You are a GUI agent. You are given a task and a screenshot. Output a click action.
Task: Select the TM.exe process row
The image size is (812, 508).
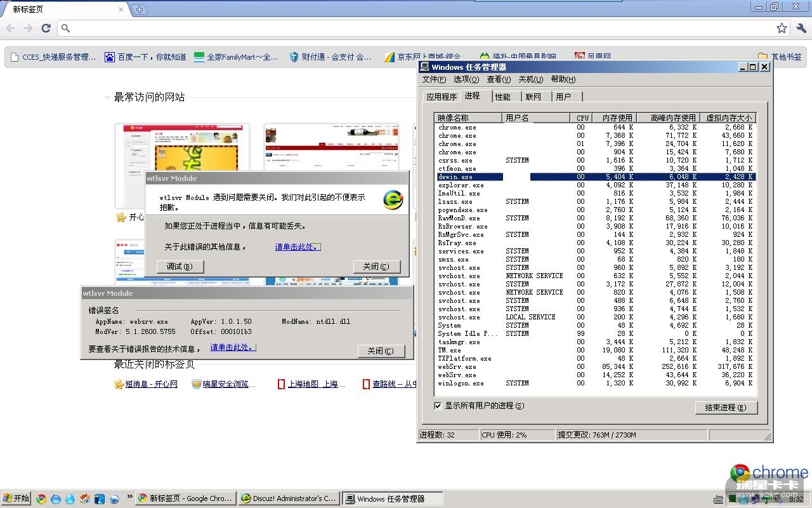click(x=595, y=350)
